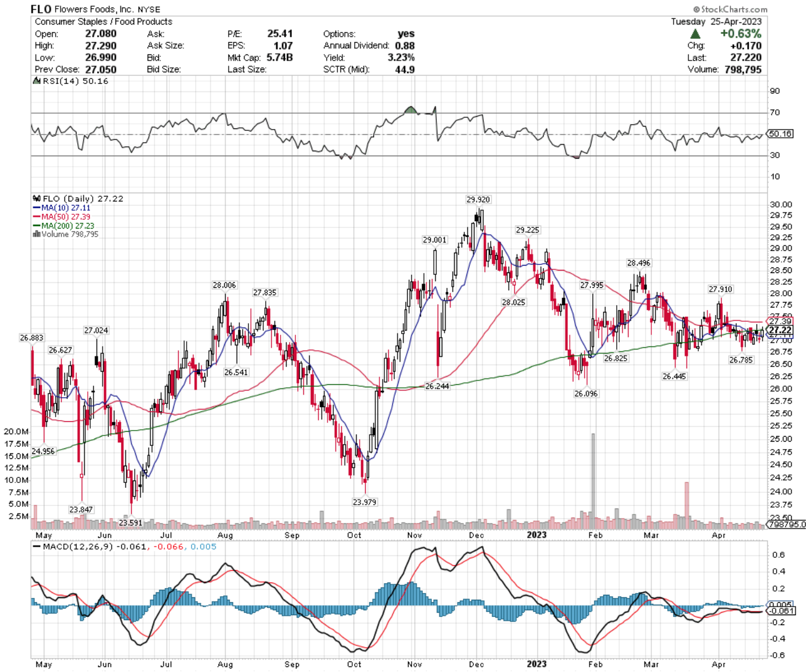Click the -0.061 MACD value tag on axis
Viewport: 812px width, 672px height.
[782, 611]
